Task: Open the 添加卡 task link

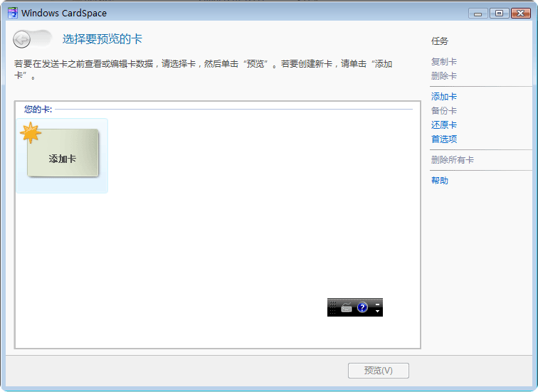Action: 444,97
